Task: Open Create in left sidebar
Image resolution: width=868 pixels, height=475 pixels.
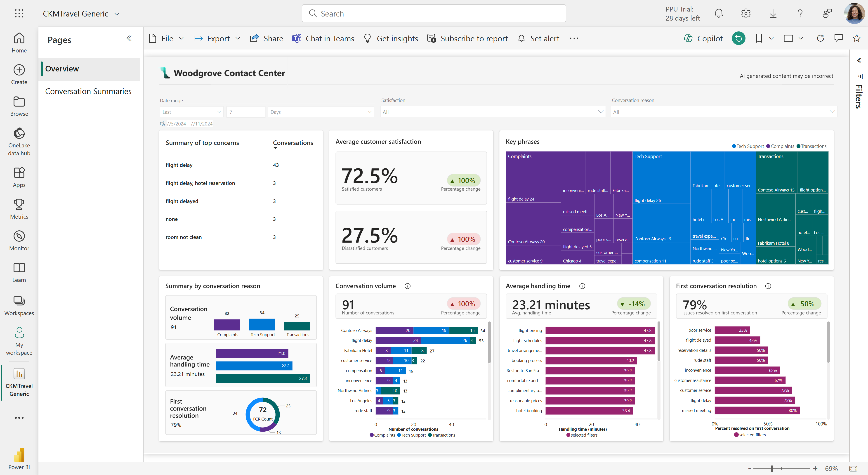Action: (19, 75)
